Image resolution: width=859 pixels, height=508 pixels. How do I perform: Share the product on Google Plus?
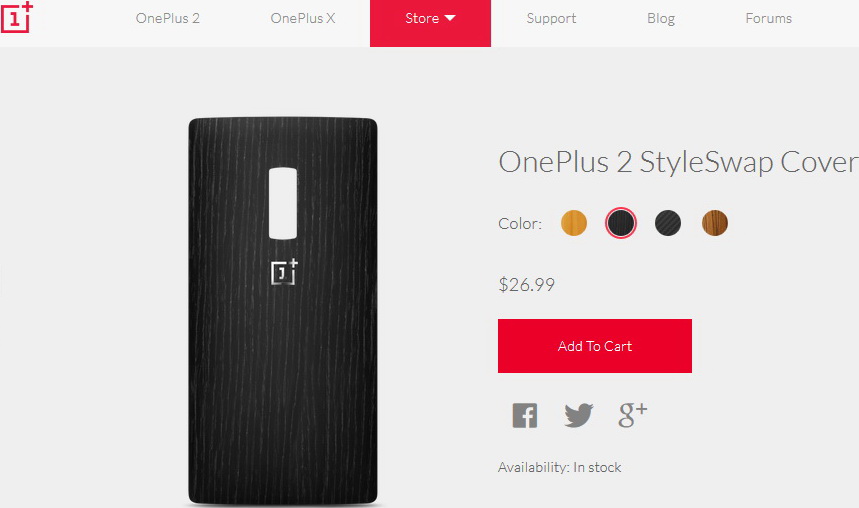tap(633, 415)
